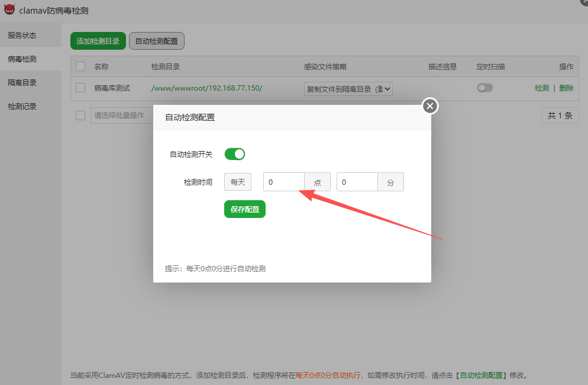Open the 感染文件策略 dropdown
Image resolution: width=588 pixels, height=385 pixels.
coord(348,89)
